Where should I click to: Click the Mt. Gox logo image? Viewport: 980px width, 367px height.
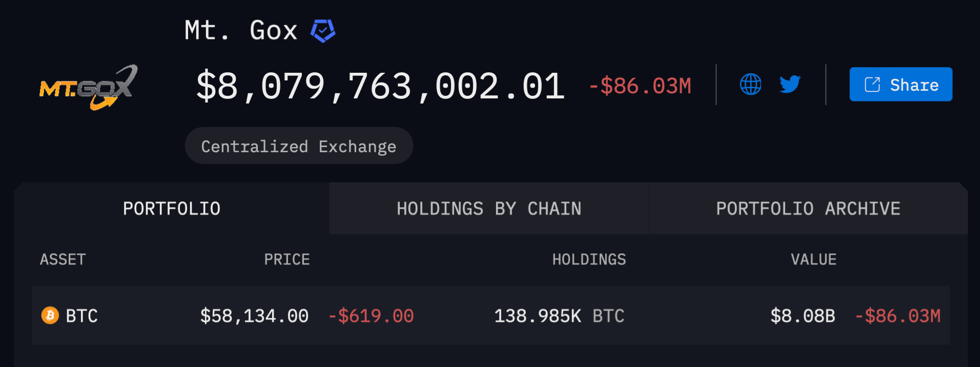point(88,87)
